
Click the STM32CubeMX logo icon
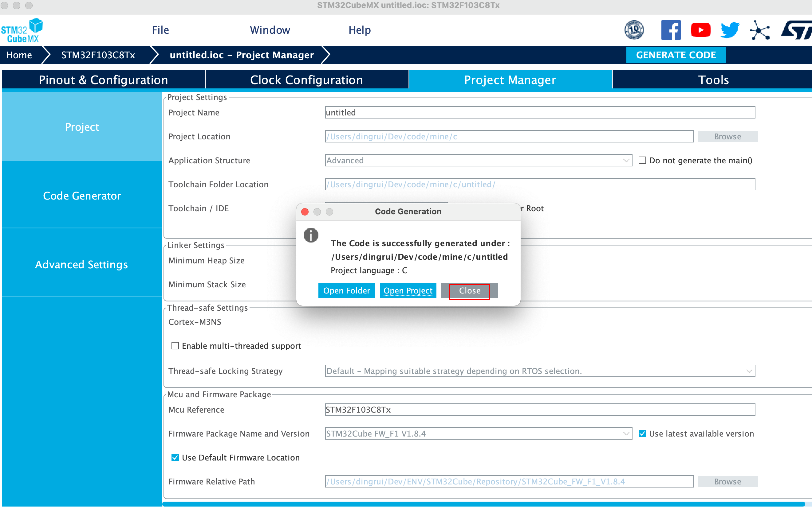(22, 30)
